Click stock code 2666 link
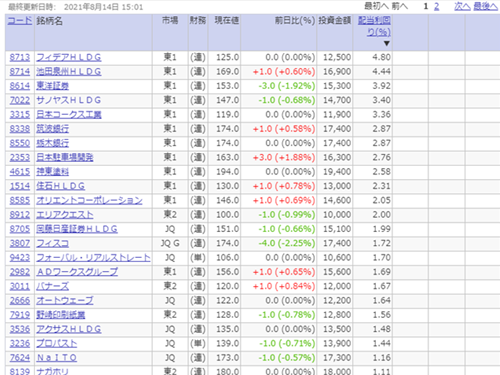The width and height of the screenshot is (500, 375). (20, 301)
